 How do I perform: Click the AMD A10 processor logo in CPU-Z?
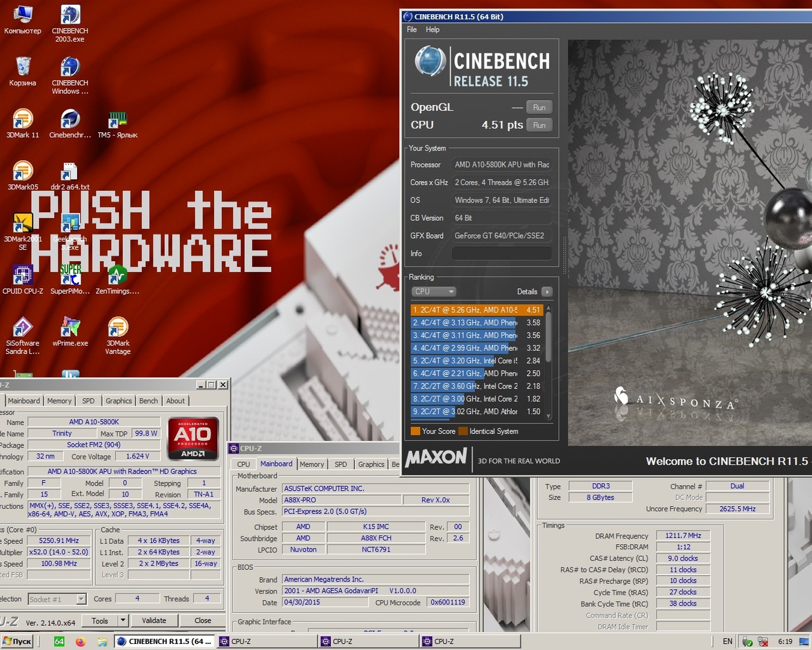(x=192, y=439)
